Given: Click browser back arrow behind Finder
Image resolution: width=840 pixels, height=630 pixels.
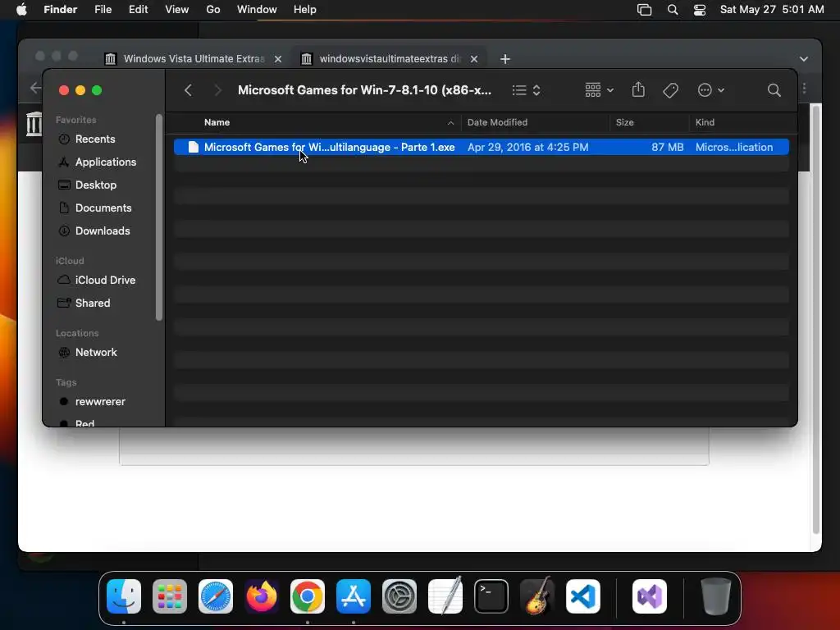Looking at the screenshot, I should [35, 88].
